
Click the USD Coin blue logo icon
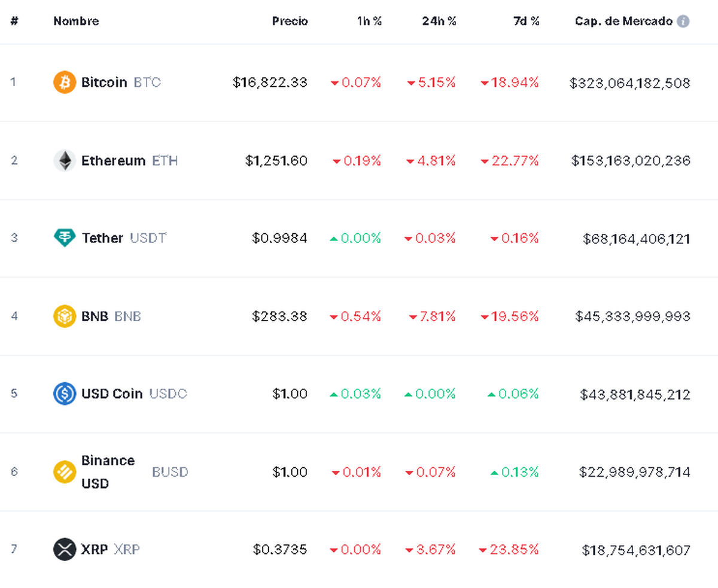coord(65,394)
